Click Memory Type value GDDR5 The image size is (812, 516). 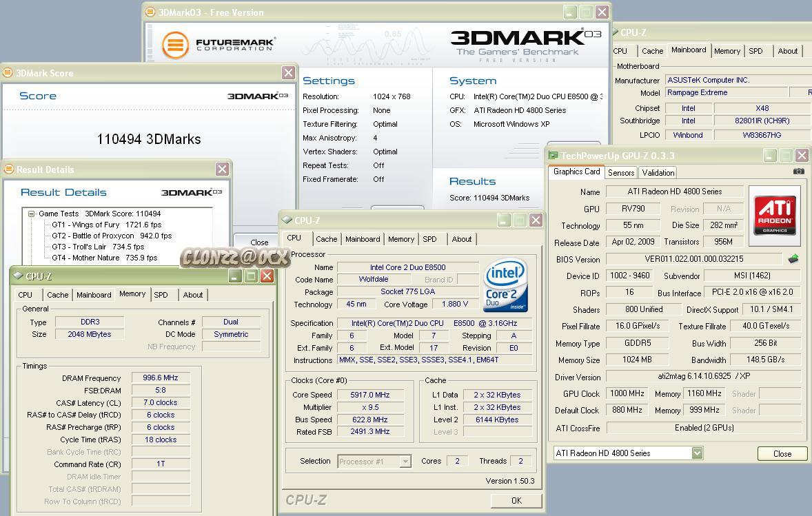click(x=638, y=343)
